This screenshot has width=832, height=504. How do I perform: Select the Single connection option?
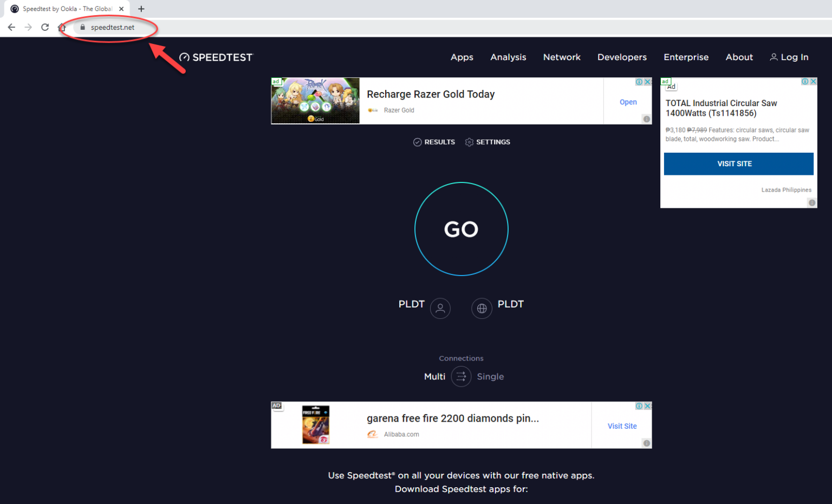[x=490, y=377]
